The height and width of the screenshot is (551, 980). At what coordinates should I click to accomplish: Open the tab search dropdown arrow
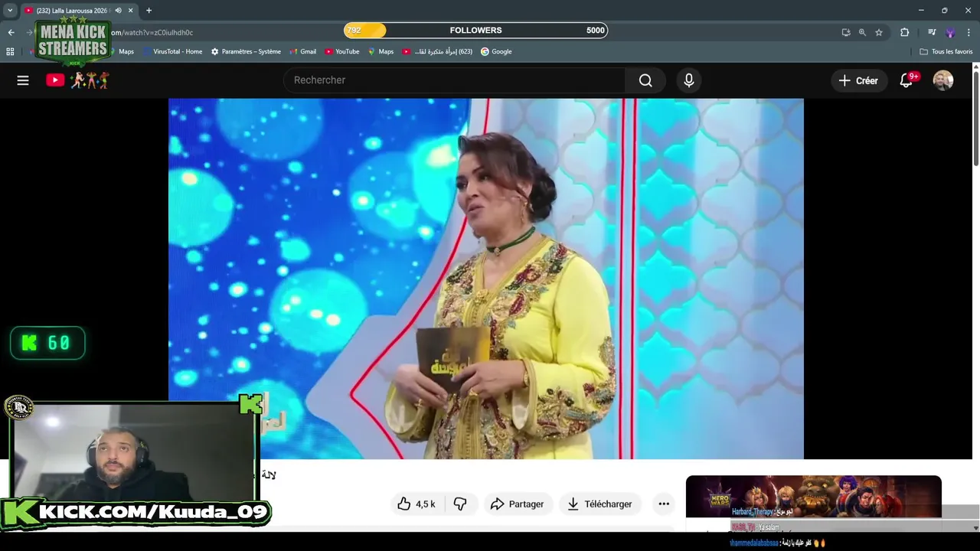pos(10,11)
